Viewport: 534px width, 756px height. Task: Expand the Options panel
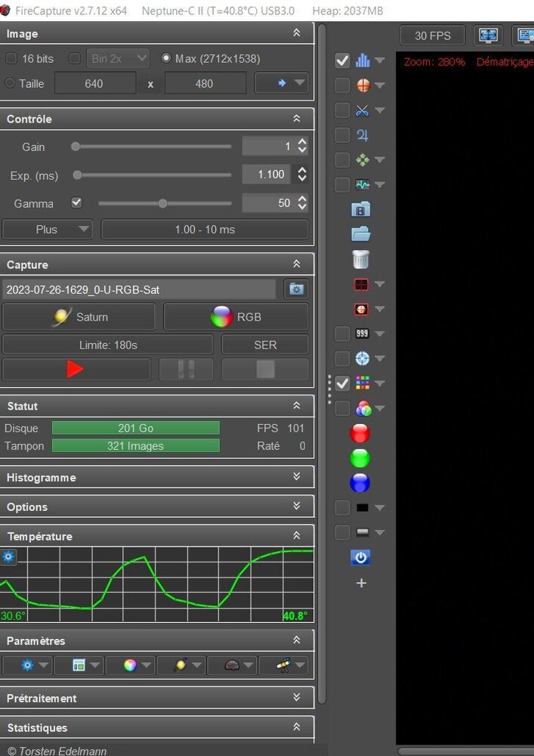click(x=157, y=507)
